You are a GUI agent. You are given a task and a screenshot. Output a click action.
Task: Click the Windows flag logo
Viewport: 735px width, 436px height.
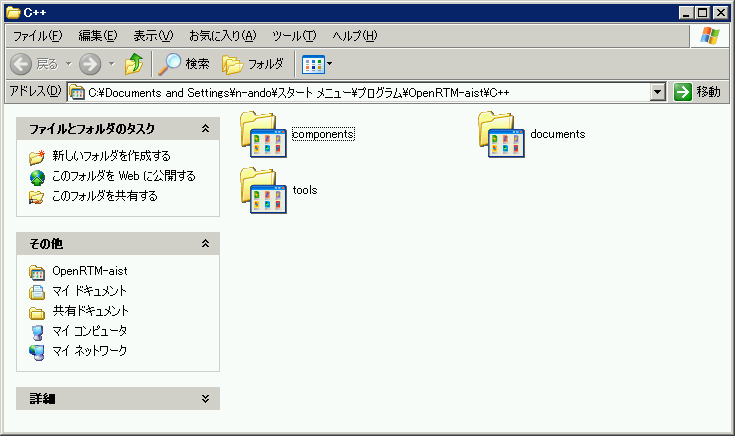click(710, 36)
